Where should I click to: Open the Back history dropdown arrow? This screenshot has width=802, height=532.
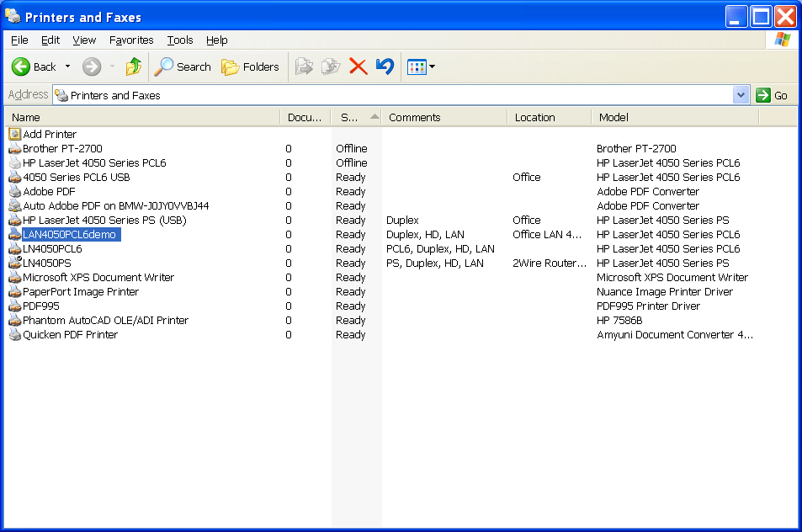click(67, 66)
